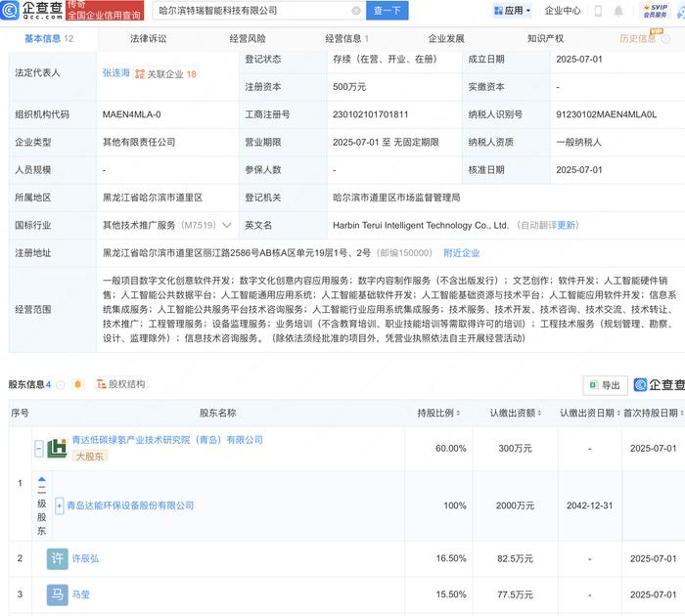The image size is (685, 616).
Task: Click the 许 avatar icon
Action: (x=57, y=559)
